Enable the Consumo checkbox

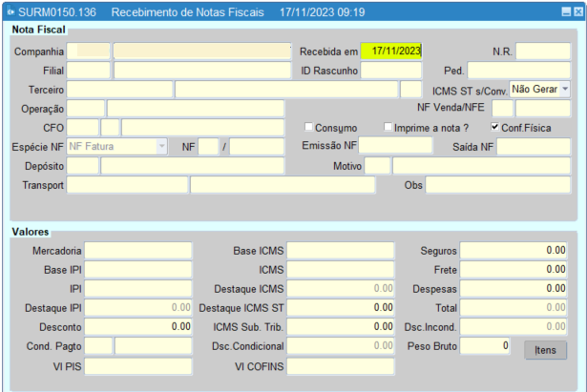[308, 127]
